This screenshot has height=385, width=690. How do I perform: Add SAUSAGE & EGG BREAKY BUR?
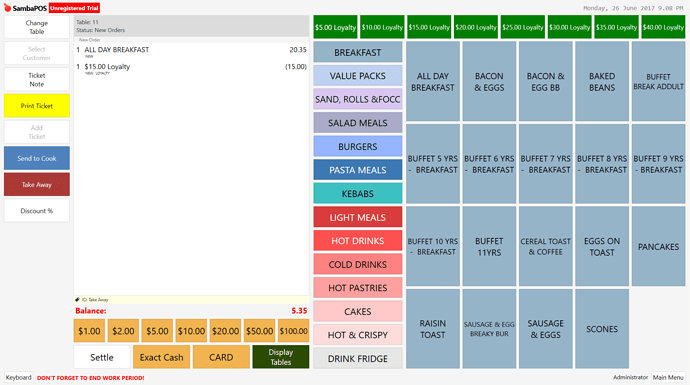click(x=489, y=329)
